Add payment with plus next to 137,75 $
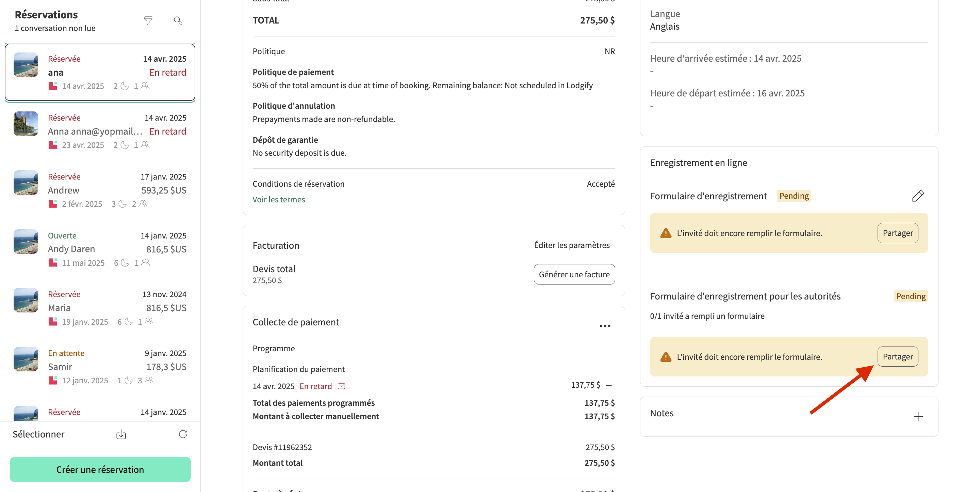Screen dimensions: 980x492 click(x=609, y=385)
